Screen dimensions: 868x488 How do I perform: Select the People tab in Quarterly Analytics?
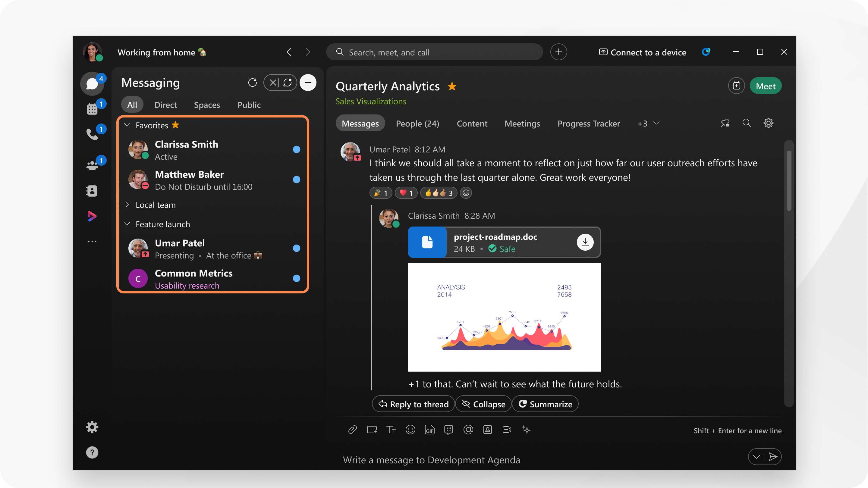pos(417,123)
